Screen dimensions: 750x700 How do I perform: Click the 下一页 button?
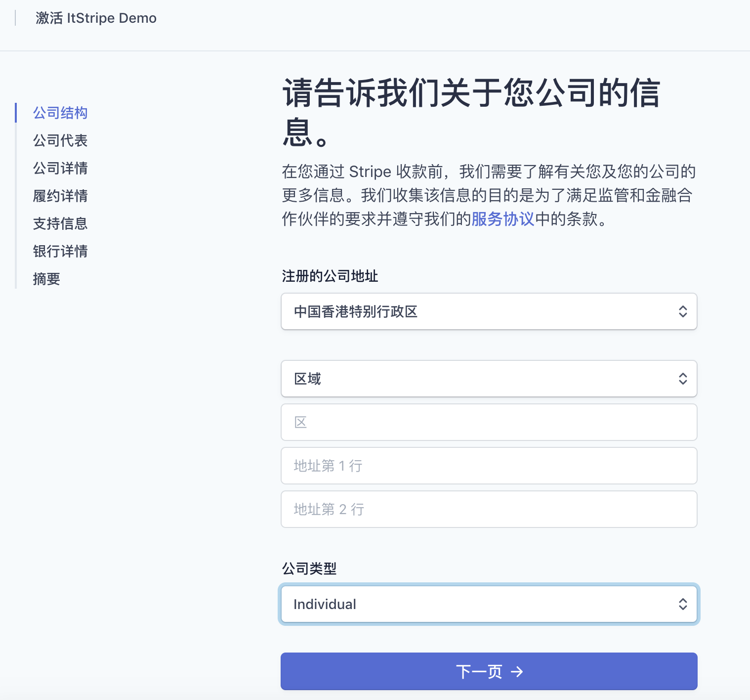pyautogui.click(x=488, y=671)
